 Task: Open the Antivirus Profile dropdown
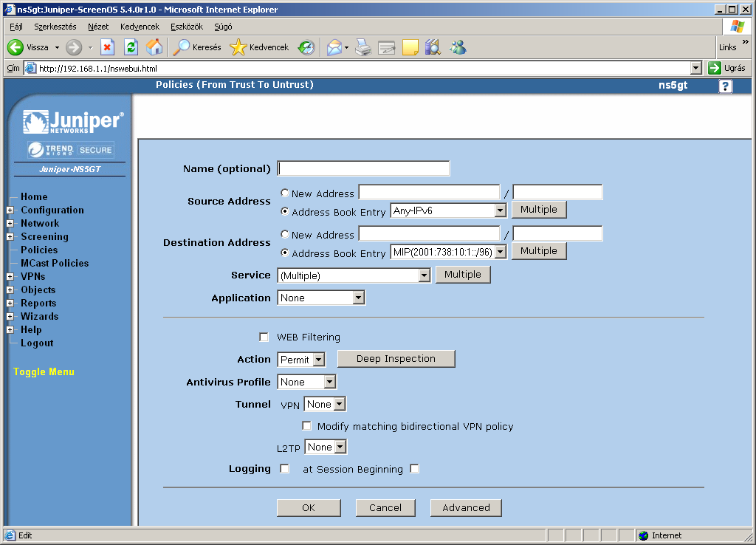pyautogui.click(x=306, y=382)
